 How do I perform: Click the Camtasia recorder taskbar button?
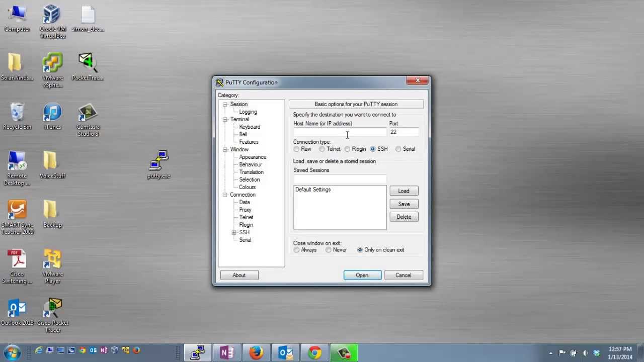point(344,353)
